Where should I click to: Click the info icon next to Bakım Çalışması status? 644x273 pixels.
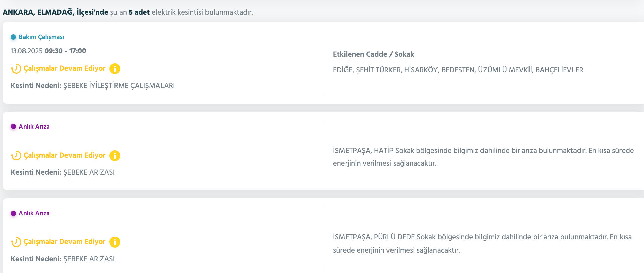114,68
